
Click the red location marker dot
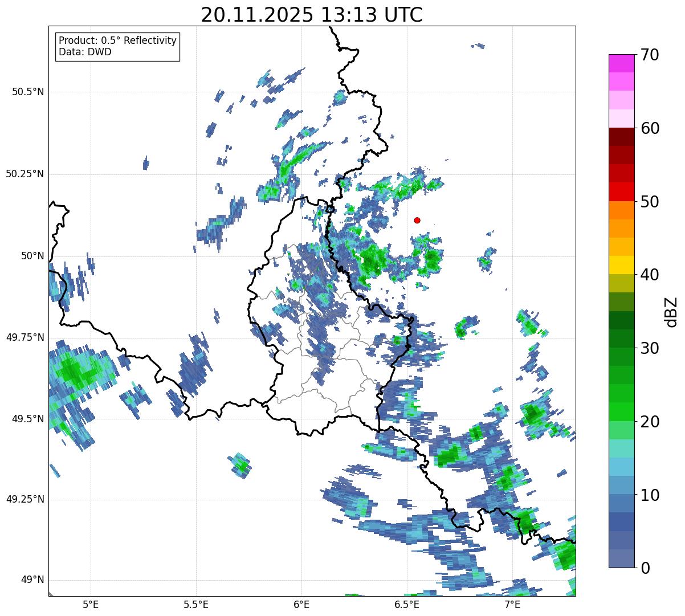coord(417,220)
